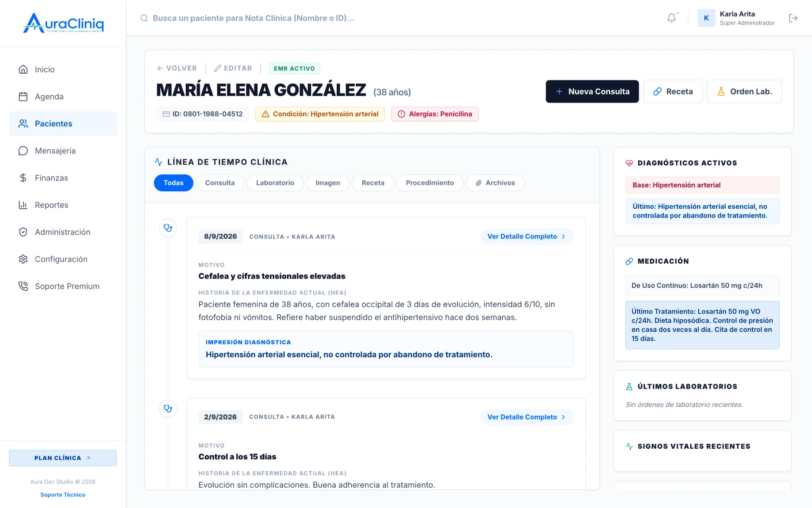Click the logout icon in the header
812x508 pixels.
pos(793,18)
